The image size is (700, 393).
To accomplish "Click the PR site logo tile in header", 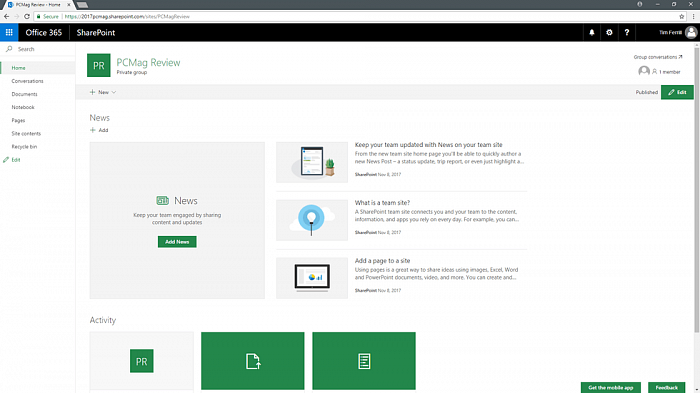I will pyautogui.click(x=99, y=66).
